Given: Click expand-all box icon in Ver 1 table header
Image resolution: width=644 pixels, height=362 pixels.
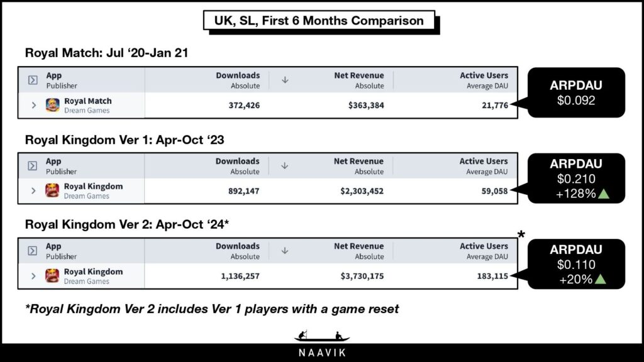Looking at the screenshot, I should point(33,166).
